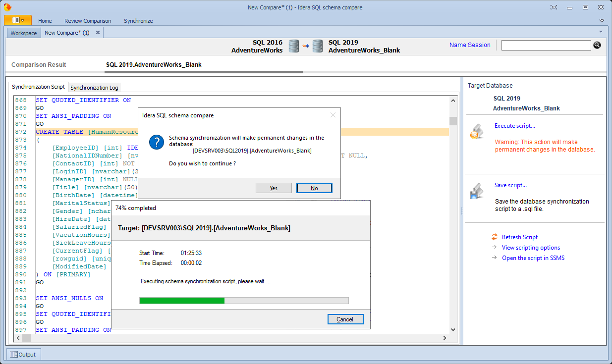Click the compare direction arrows icon
The height and width of the screenshot is (364, 612).
coord(306,46)
